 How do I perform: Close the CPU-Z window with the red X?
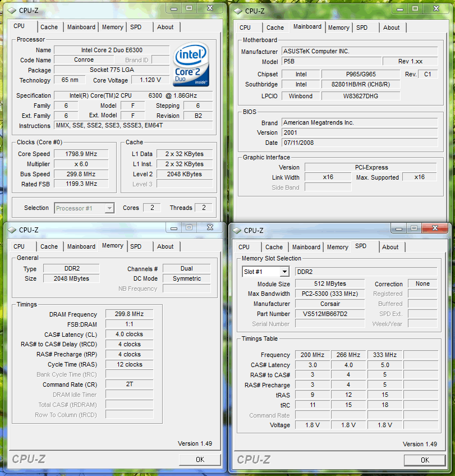point(435,228)
